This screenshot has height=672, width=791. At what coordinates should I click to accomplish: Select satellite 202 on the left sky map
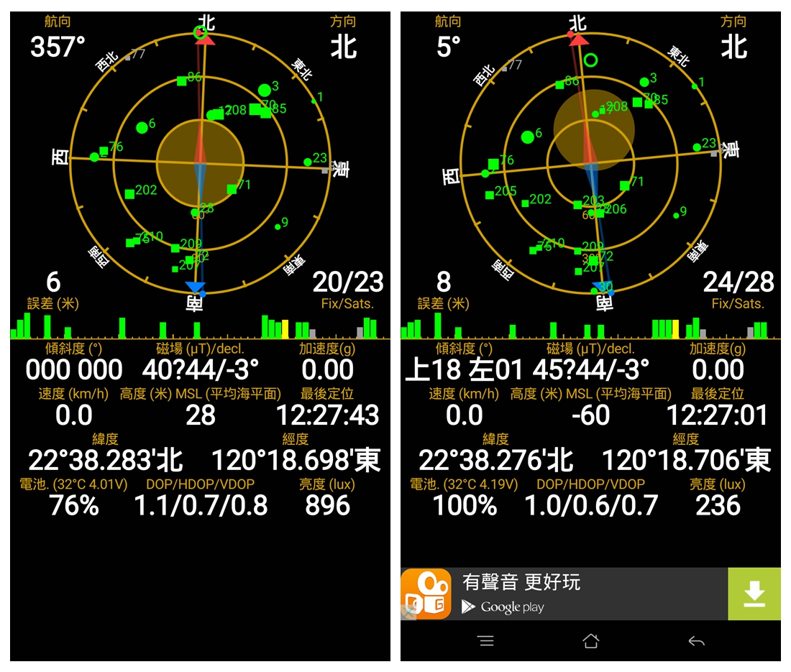pos(129,194)
